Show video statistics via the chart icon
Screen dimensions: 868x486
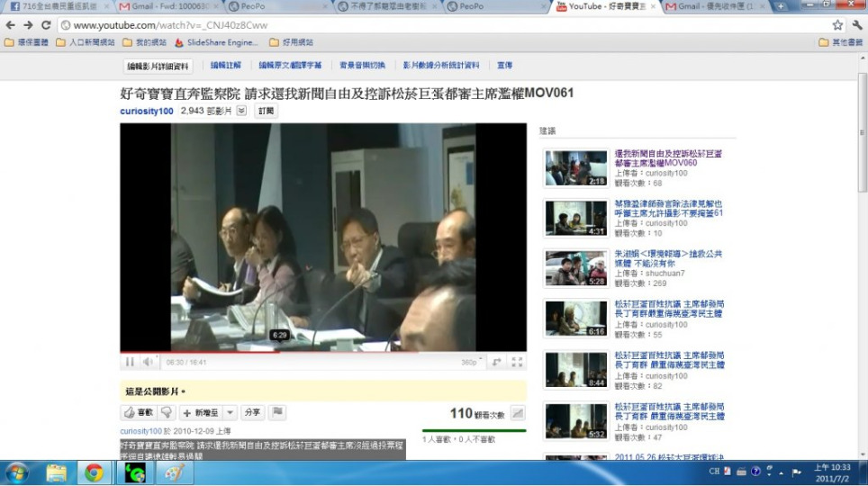518,413
